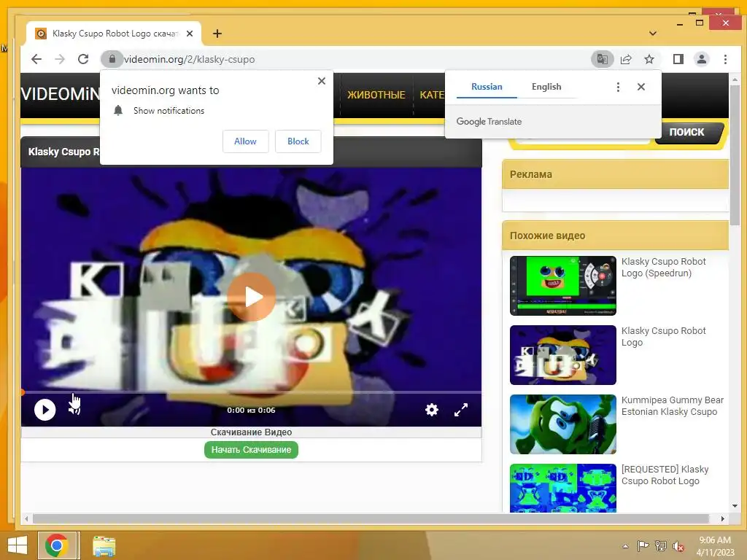Open video settings gear
Screen dimensions: 747x560
(432, 410)
